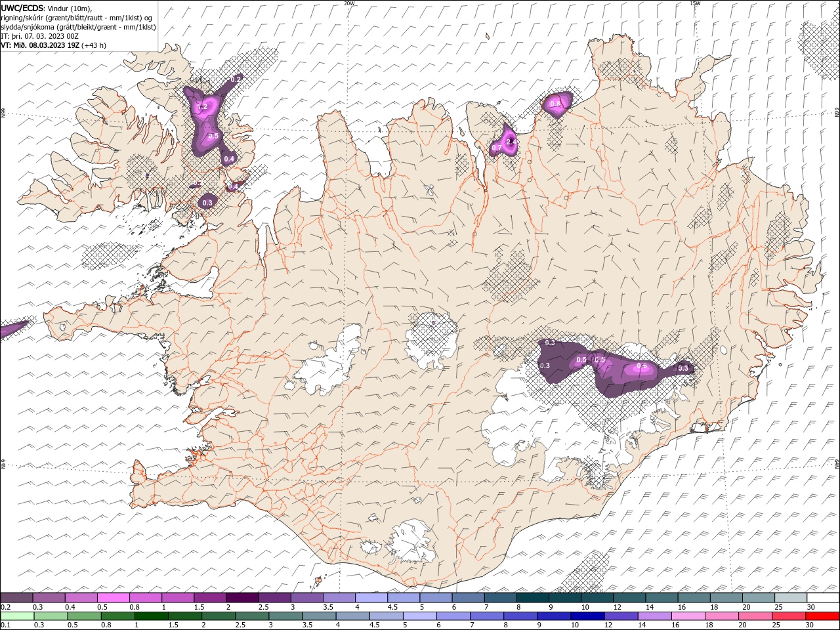Click the 'VT: Mið. 08.03.2023 19Z (+43 h)' line

pyautogui.click(x=53, y=45)
